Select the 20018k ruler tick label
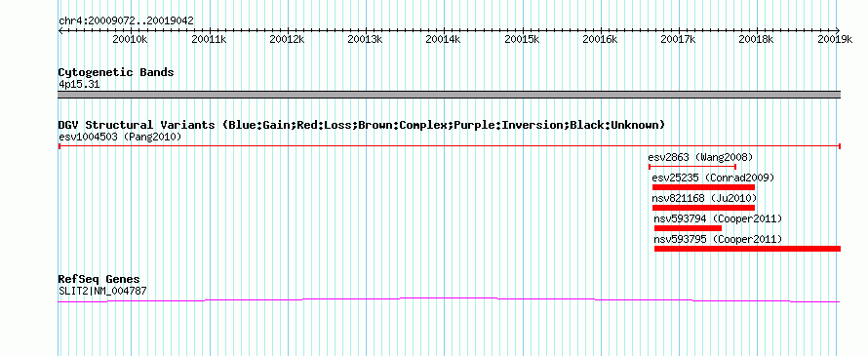Viewport: 868px width, 356px height. click(x=757, y=39)
